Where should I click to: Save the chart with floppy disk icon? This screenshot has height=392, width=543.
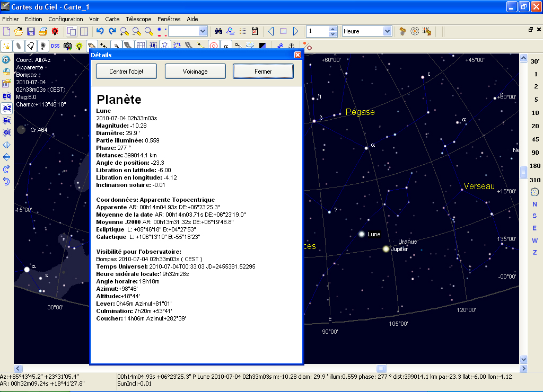pos(31,31)
